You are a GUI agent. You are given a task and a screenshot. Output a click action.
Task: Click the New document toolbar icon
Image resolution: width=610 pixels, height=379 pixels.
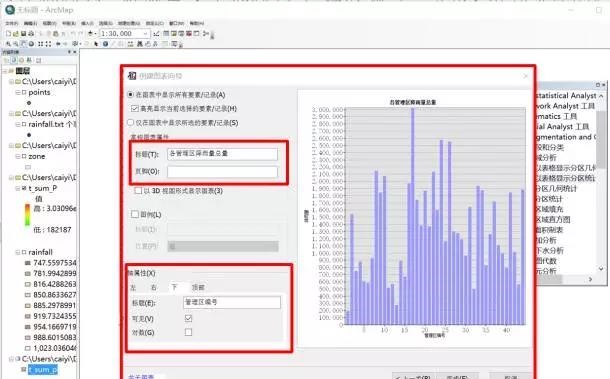9,34
